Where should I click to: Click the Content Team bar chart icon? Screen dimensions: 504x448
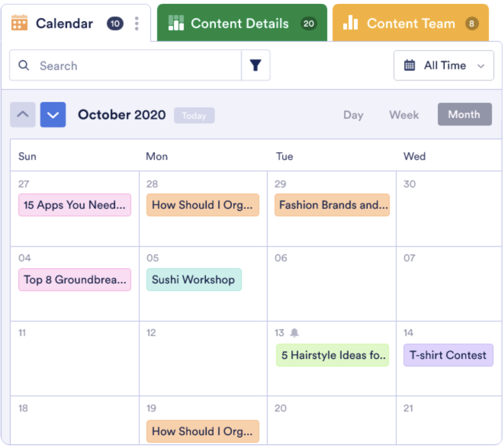pos(350,23)
